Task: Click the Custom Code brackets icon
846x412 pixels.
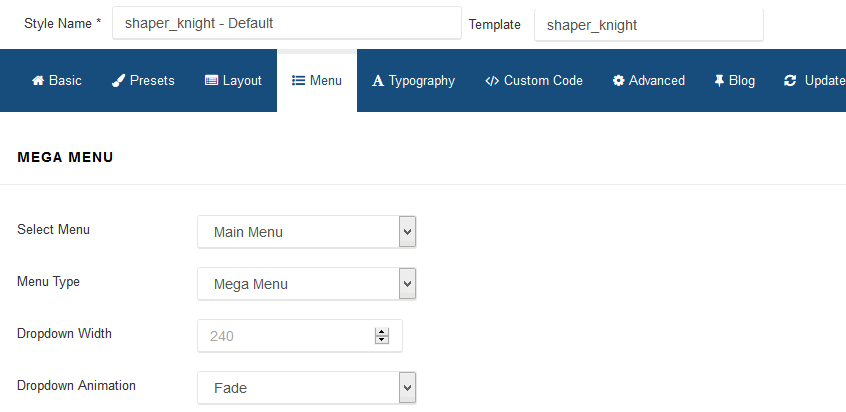Action: 491,81
